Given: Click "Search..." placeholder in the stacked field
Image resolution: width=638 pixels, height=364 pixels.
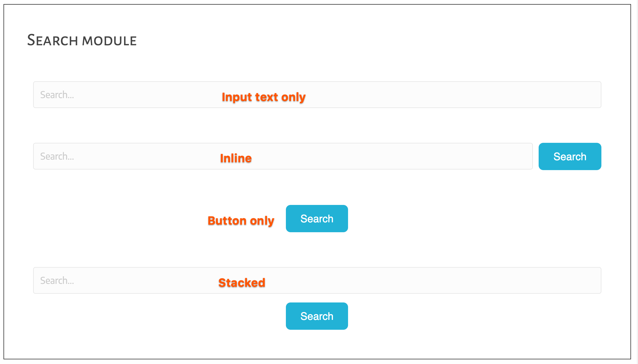Looking at the screenshot, I should (x=57, y=281).
